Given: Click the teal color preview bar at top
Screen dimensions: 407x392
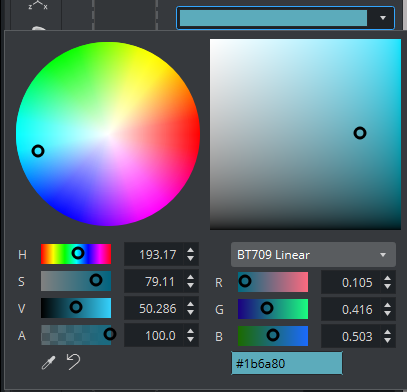Looking at the screenshot, I should (x=273, y=18).
